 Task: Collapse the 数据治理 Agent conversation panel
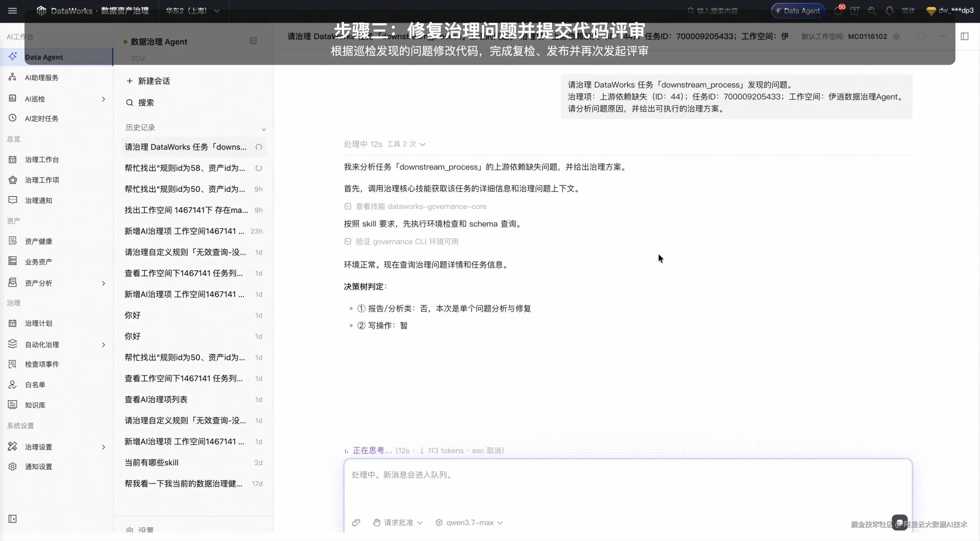[253, 41]
